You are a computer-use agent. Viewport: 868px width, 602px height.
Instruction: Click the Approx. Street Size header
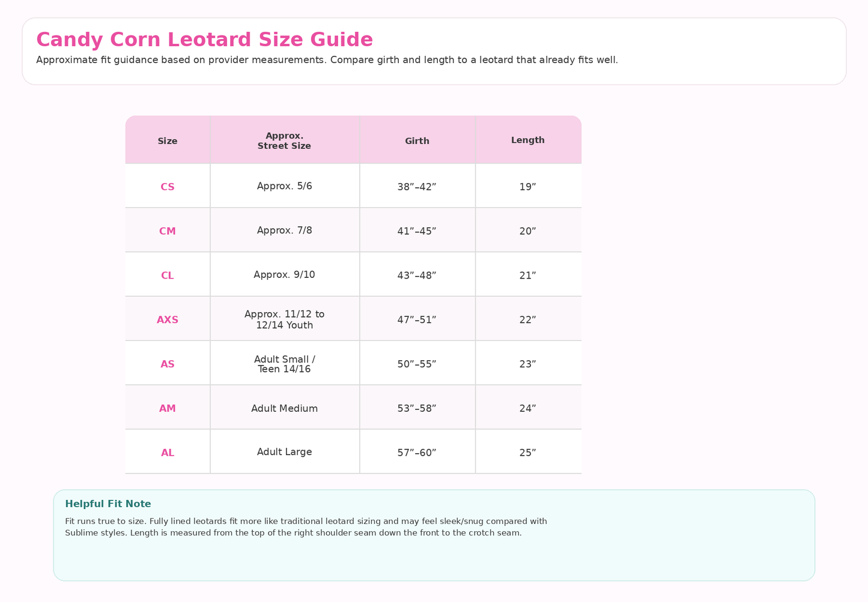[x=285, y=141]
